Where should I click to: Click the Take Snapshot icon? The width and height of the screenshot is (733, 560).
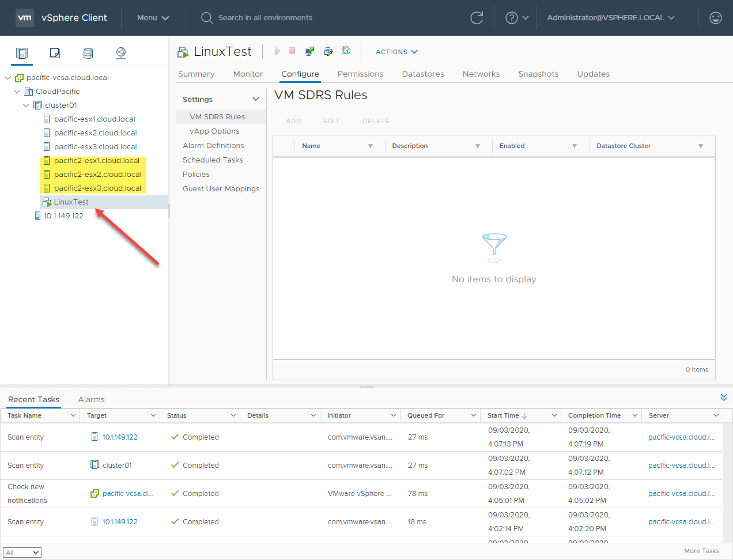(346, 51)
